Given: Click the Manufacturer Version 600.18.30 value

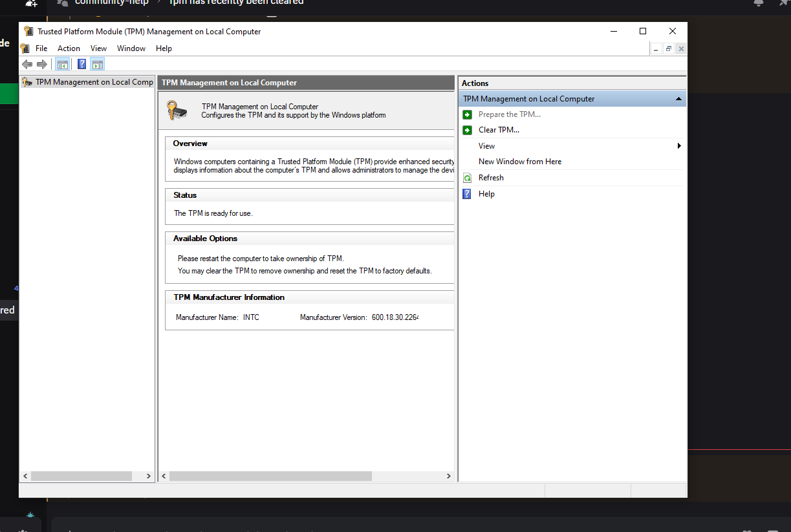Looking at the screenshot, I should pos(395,317).
